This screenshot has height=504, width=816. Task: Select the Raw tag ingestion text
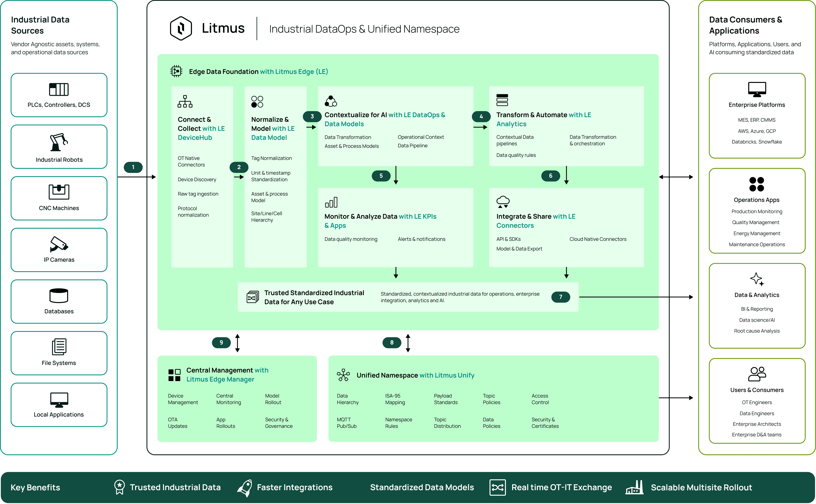(x=198, y=194)
